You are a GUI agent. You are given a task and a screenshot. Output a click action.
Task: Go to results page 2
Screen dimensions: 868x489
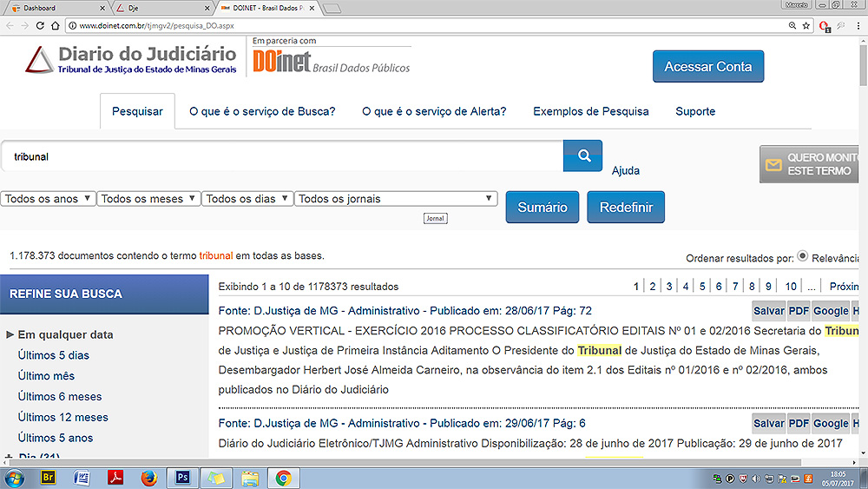(x=653, y=287)
